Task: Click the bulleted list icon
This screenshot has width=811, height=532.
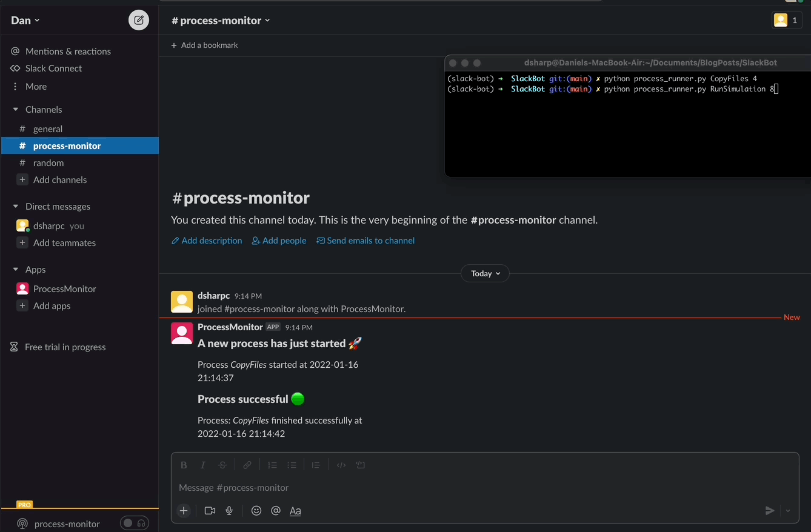Action: 292,465
